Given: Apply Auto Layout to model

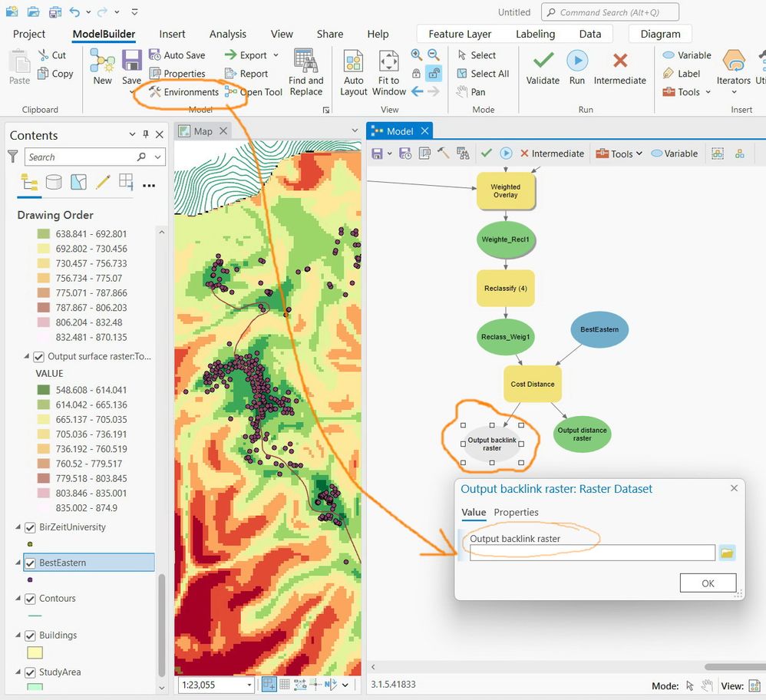Looking at the screenshot, I should pos(353,72).
